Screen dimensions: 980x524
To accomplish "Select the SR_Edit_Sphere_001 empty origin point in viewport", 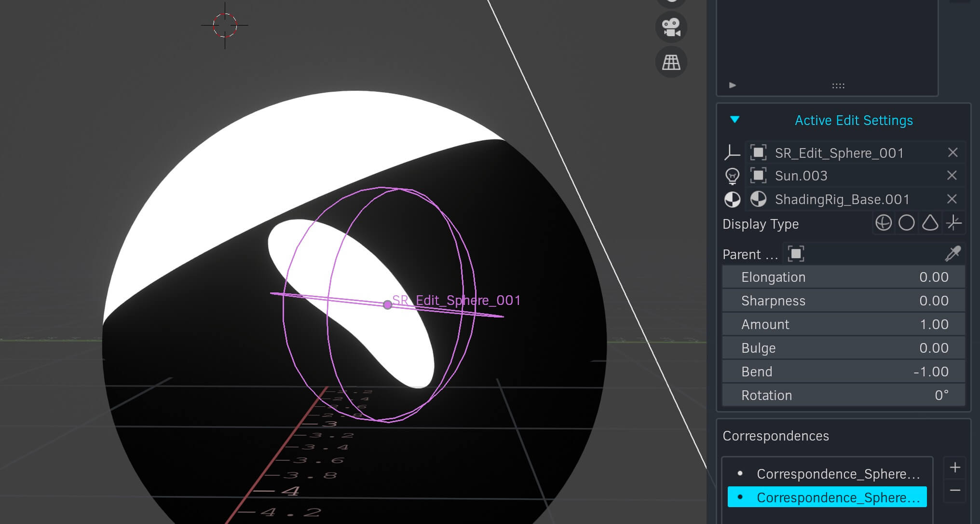I will pyautogui.click(x=387, y=304).
